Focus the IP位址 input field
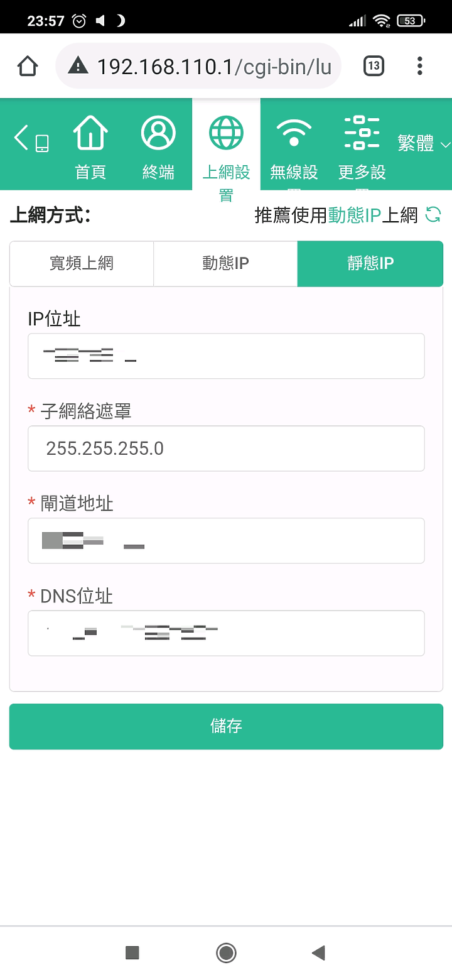 (x=226, y=356)
